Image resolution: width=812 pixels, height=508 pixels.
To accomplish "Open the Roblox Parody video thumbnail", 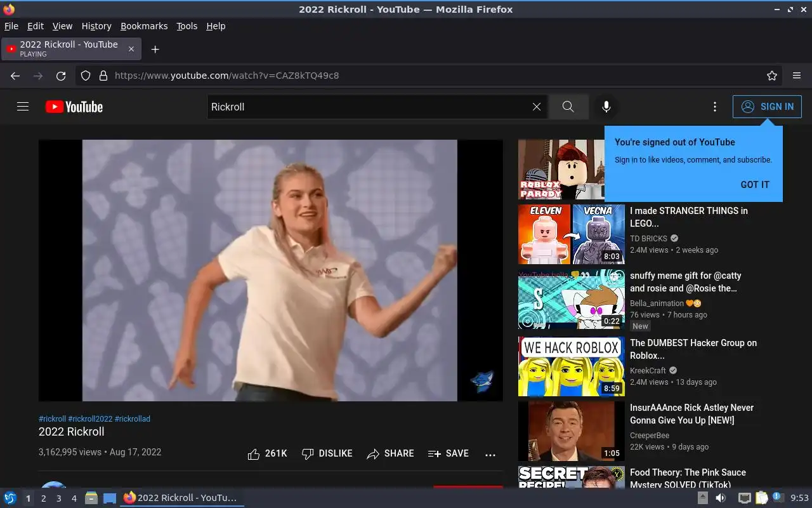I will click(561, 170).
